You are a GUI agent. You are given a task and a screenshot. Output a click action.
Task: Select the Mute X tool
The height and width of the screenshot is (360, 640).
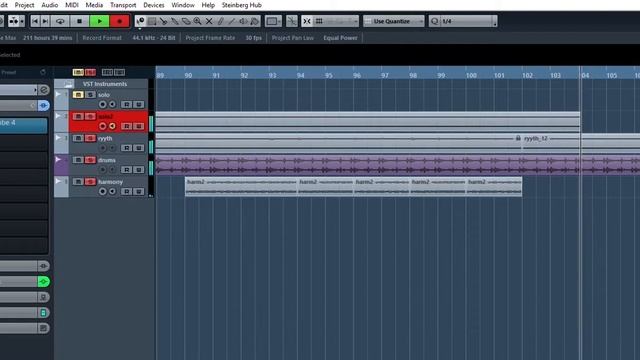(x=209, y=21)
